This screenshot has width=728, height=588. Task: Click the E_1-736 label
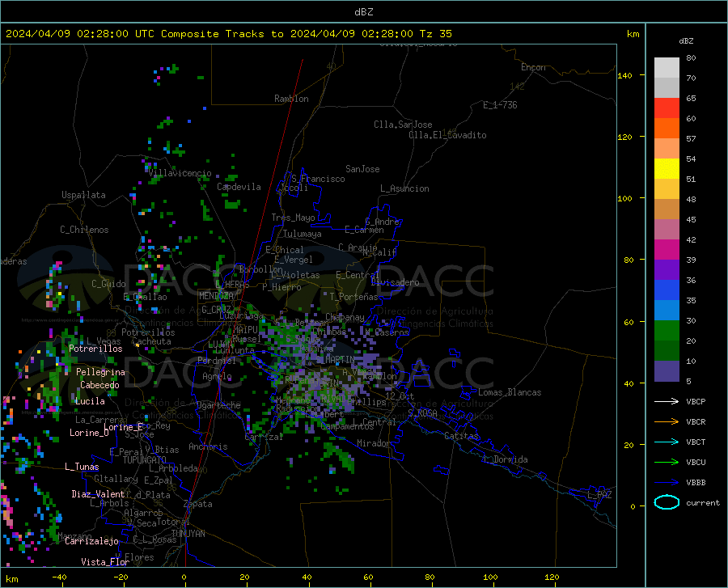[500, 105]
